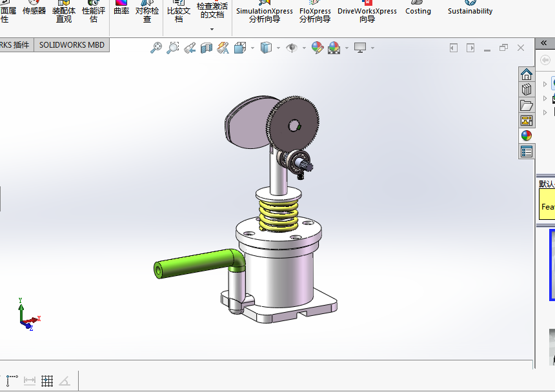This screenshot has height=392, width=555.
Task: Open the View Settings dropdown arrow
Action: [x=372, y=48]
